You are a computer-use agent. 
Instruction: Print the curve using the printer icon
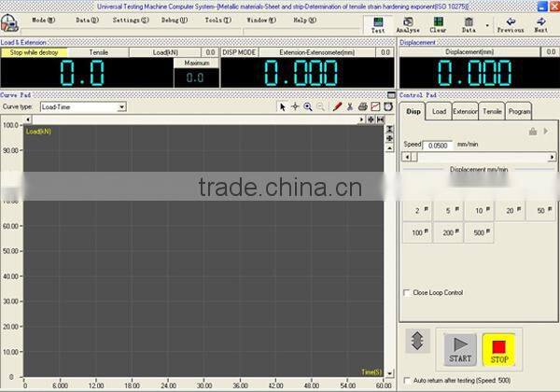[x=363, y=106]
